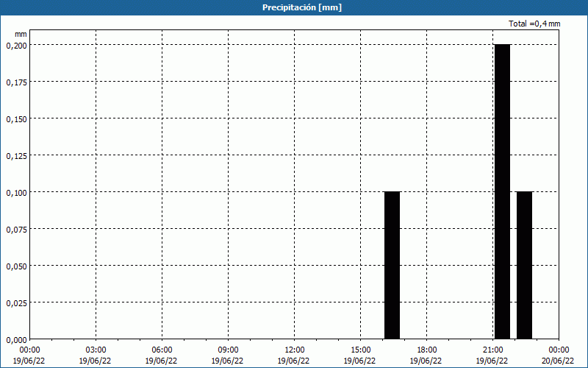Click the 0,050 y-axis value

coord(16,266)
